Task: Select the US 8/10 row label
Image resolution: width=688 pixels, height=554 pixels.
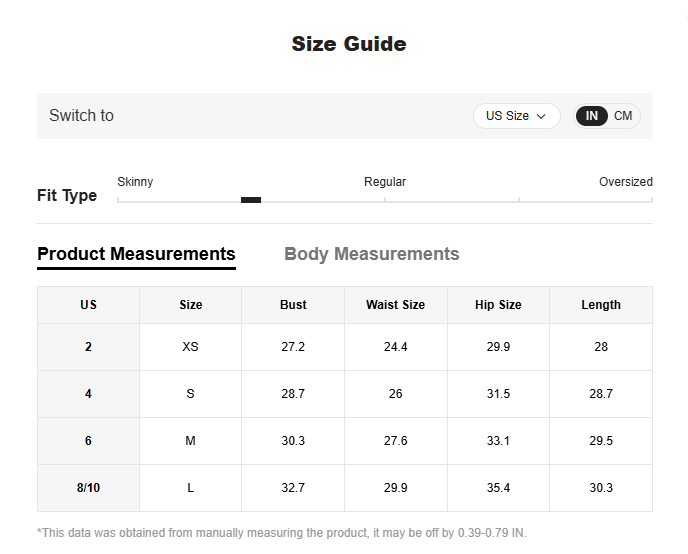Action: point(88,488)
